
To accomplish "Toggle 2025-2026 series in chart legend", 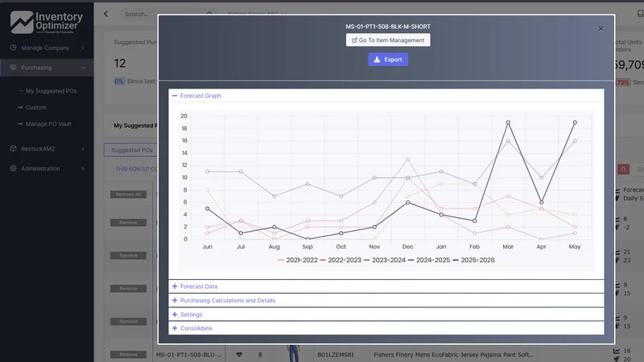I will [x=473, y=260].
